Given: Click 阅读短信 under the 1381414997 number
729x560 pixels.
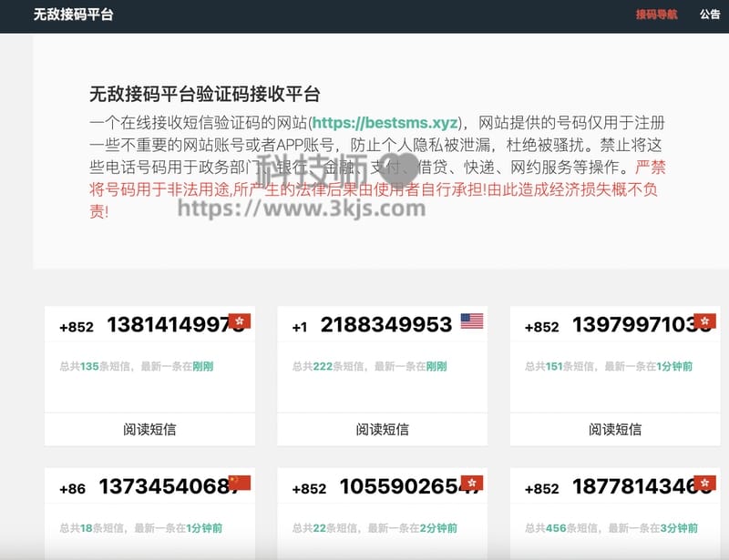Looking at the screenshot, I should (x=149, y=430).
